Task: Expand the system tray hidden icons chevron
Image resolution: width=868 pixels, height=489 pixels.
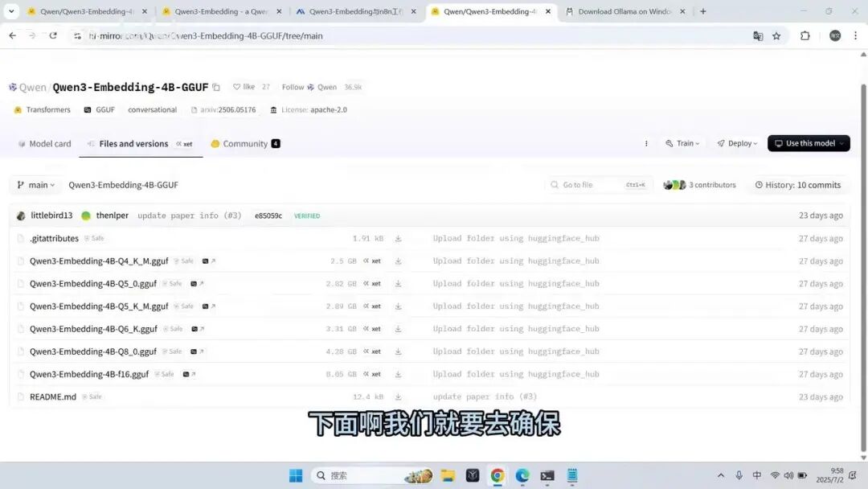Action: coord(721,475)
